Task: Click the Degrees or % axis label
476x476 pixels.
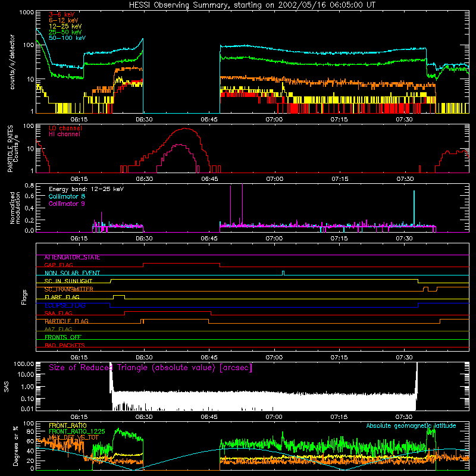Action: [x=15, y=446]
